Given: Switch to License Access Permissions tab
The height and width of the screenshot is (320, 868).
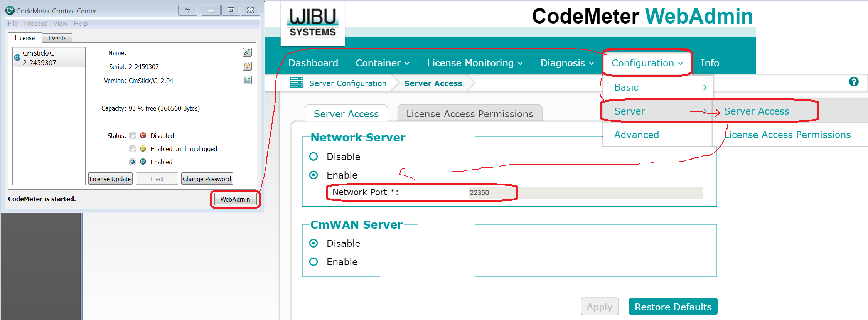Looking at the screenshot, I should coord(470,113).
